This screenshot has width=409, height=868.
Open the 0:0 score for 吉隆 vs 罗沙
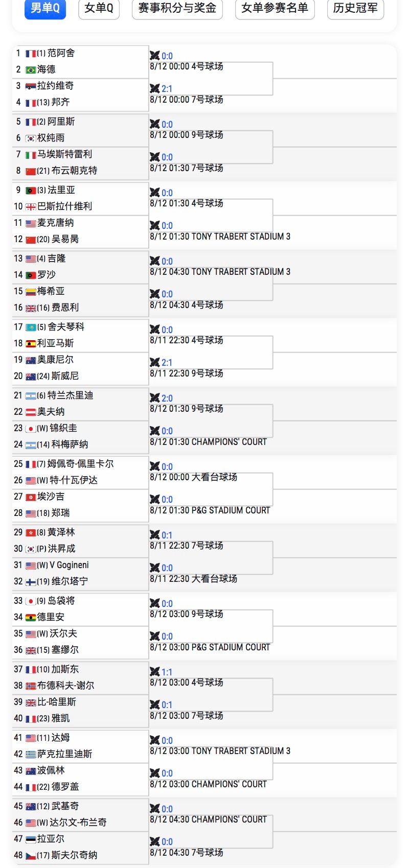pyautogui.click(x=167, y=262)
